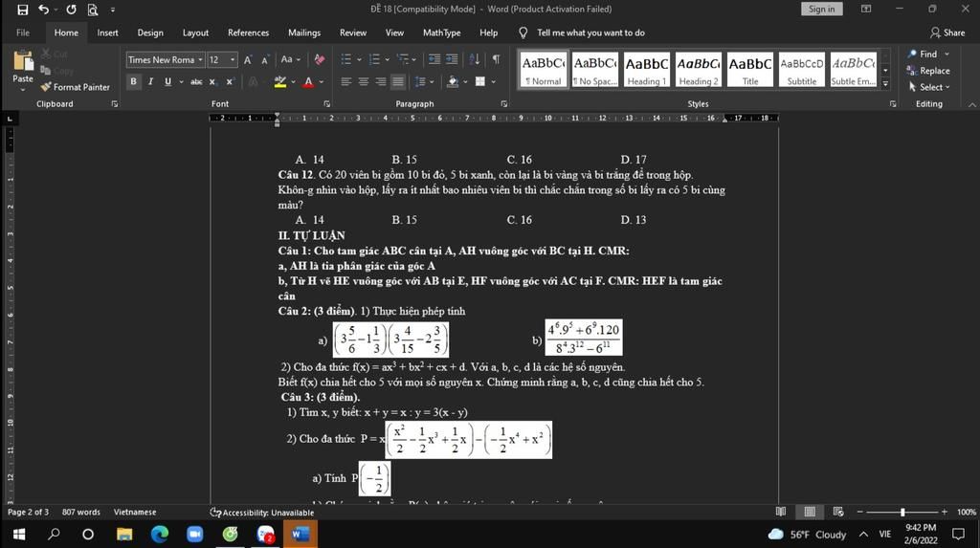The image size is (980, 548).
Task: Apply Normal style
Action: point(544,70)
